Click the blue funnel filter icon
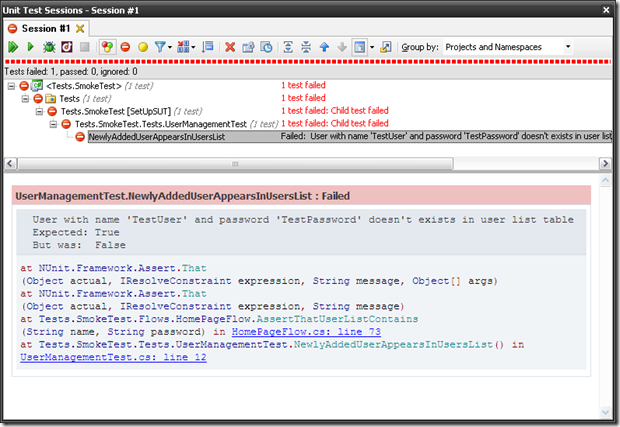 (x=160, y=47)
